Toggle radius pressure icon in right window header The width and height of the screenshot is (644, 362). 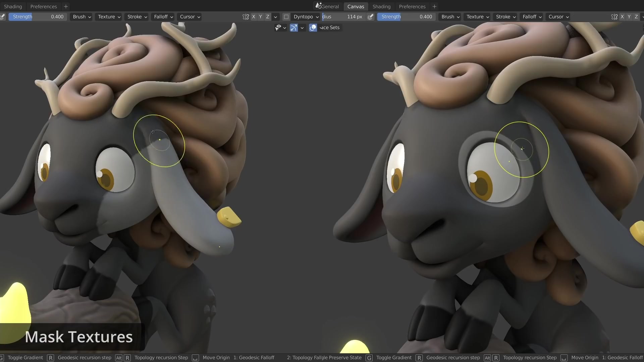coord(370,17)
